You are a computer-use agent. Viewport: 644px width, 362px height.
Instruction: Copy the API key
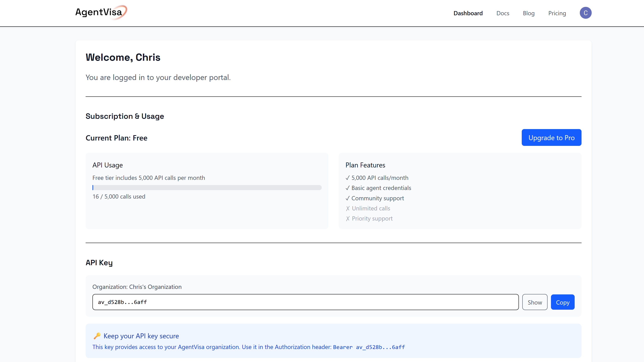563,302
